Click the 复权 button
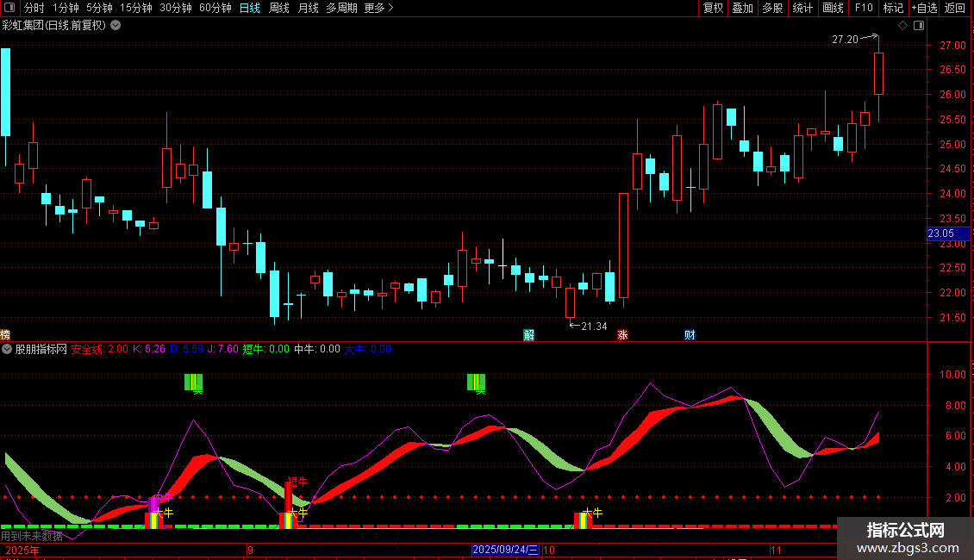 click(x=713, y=8)
